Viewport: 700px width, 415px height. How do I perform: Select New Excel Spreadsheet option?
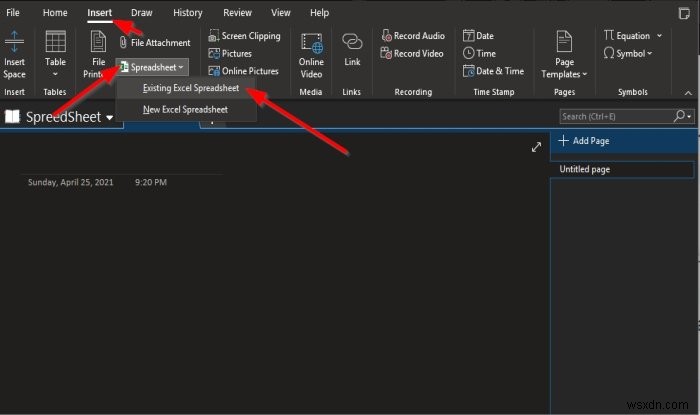click(x=185, y=109)
